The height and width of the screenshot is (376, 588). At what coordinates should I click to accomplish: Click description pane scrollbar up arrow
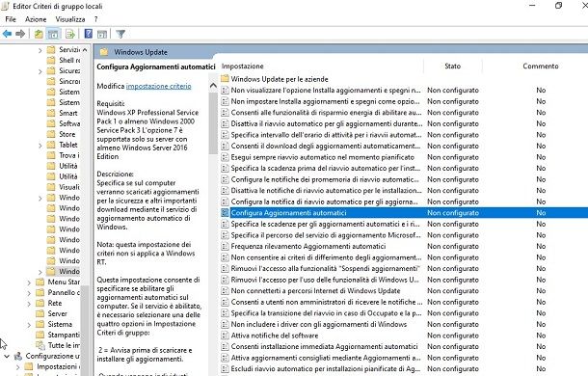coord(213,86)
